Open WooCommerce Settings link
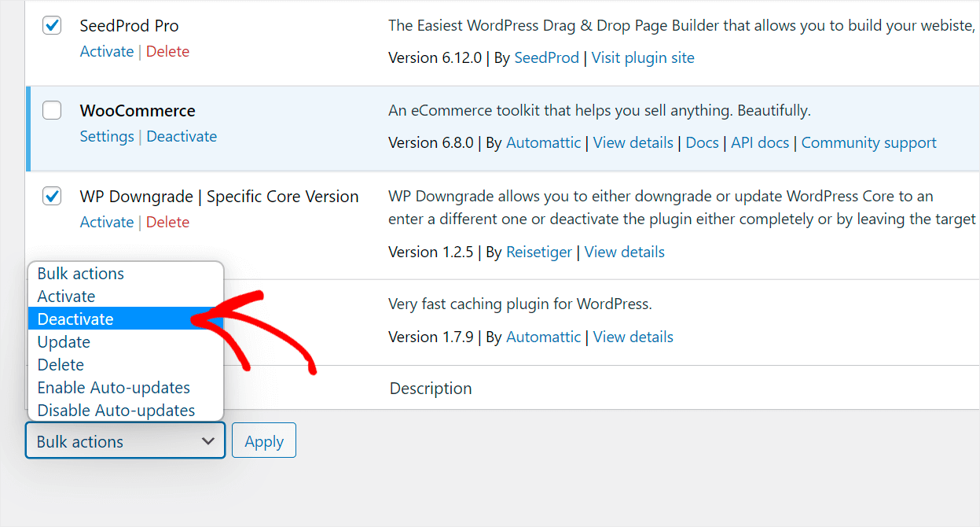 click(x=107, y=136)
